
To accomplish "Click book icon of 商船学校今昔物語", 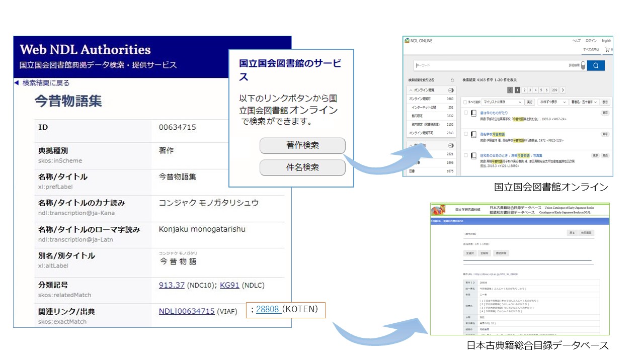I will (x=473, y=135).
